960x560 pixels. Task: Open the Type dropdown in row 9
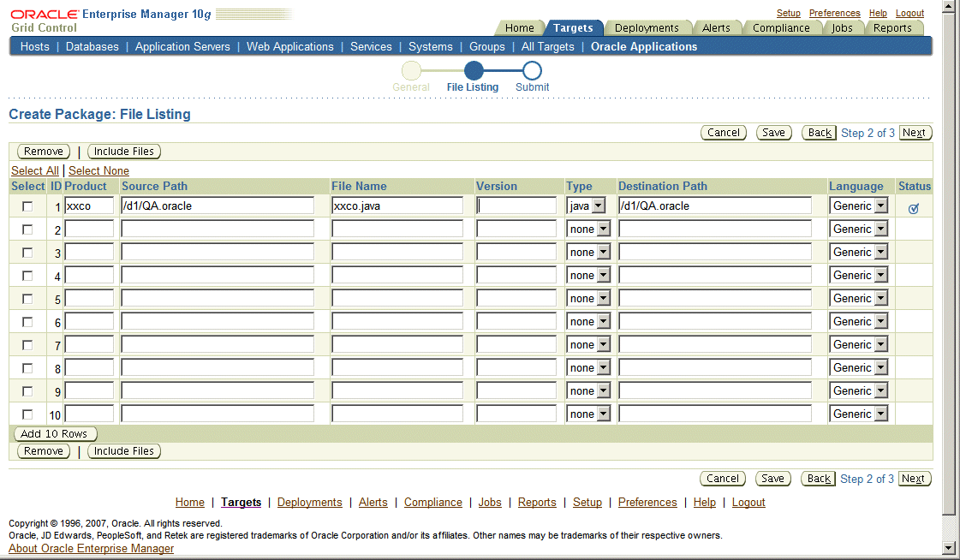[x=589, y=390]
